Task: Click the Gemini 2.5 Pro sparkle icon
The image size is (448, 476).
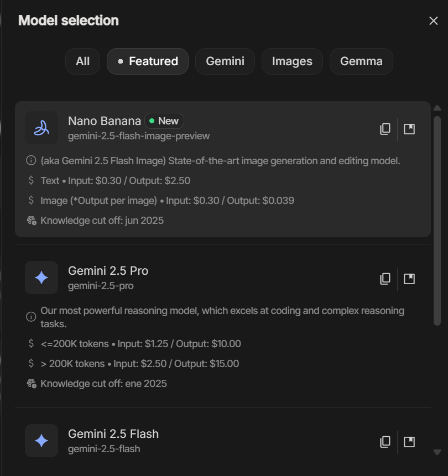Action: (41, 278)
